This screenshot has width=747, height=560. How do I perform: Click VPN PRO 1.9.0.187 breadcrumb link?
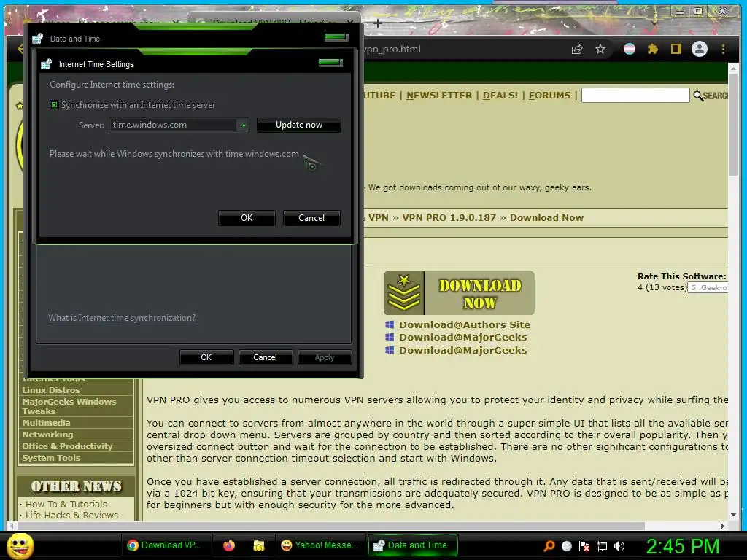pyautogui.click(x=449, y=217)
